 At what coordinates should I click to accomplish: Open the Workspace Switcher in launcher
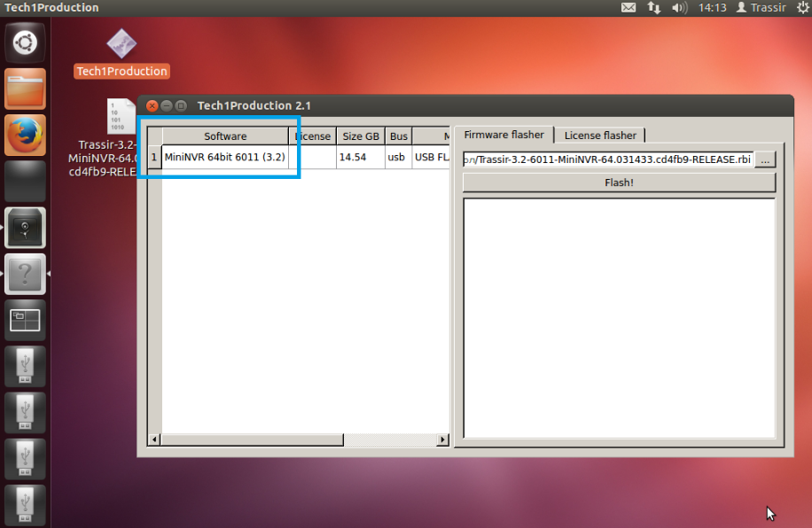click(x=25, y=321)
